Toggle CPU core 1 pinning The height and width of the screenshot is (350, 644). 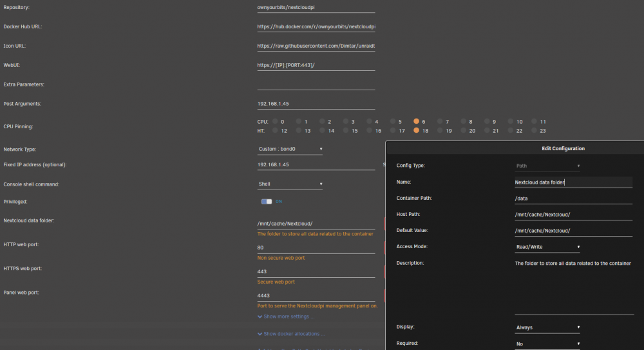tap(299, 121)
